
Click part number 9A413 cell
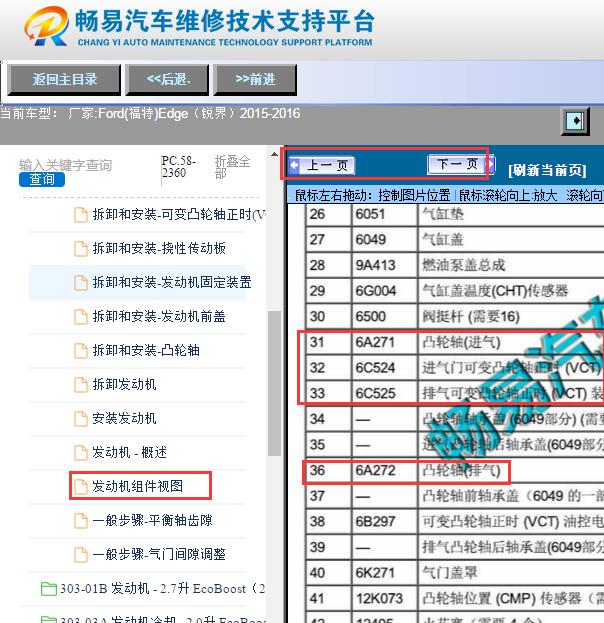click(385, 265)
